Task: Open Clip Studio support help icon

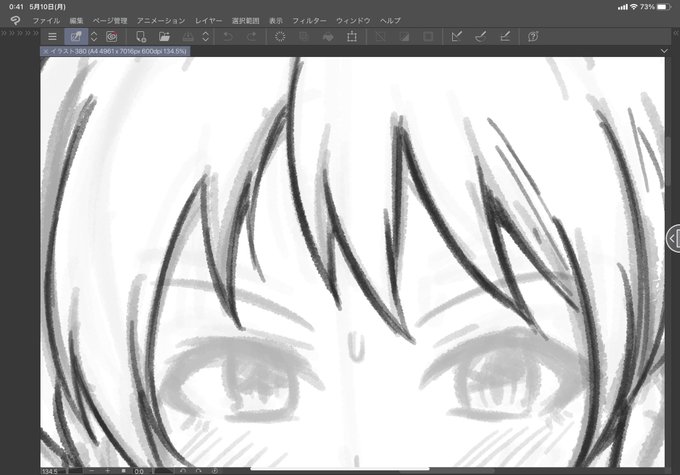Action: coord(533,37)
